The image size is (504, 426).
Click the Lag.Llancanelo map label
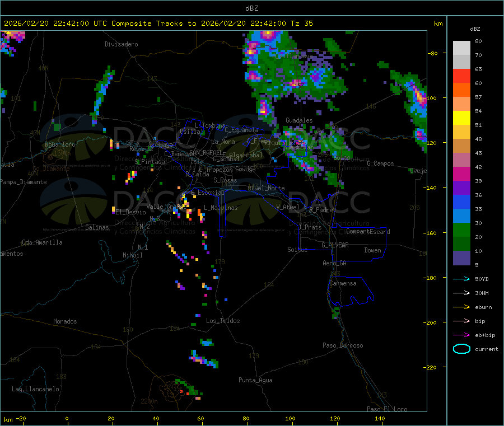tap(35, 389)
